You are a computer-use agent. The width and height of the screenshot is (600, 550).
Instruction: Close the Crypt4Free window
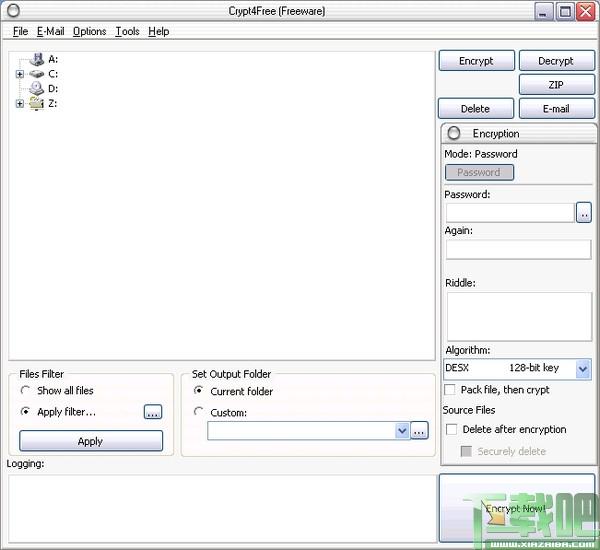586,11
